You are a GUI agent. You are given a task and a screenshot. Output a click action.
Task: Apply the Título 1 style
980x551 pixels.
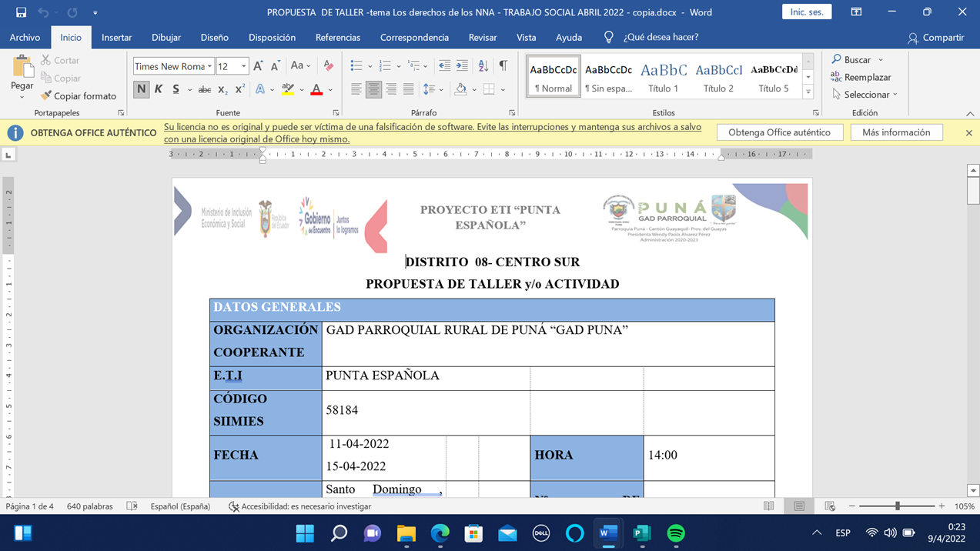(663, 78)
